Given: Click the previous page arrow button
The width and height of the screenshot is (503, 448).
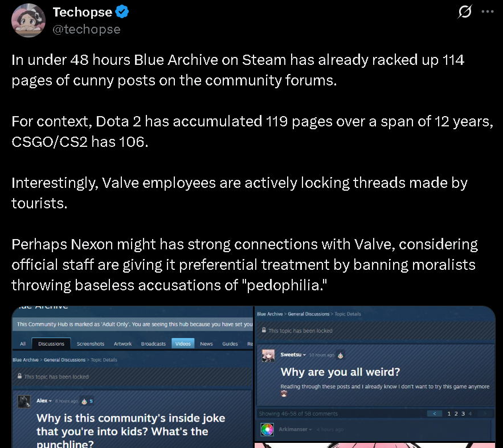Looking at the screenshot, I should (435, 414).
